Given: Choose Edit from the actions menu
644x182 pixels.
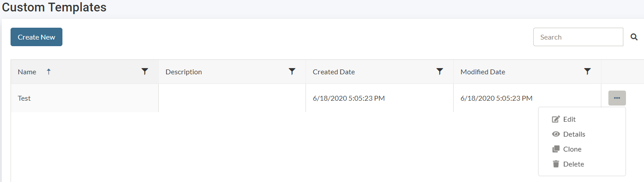Looking at the screenshot, I should [x=569, y=119].
